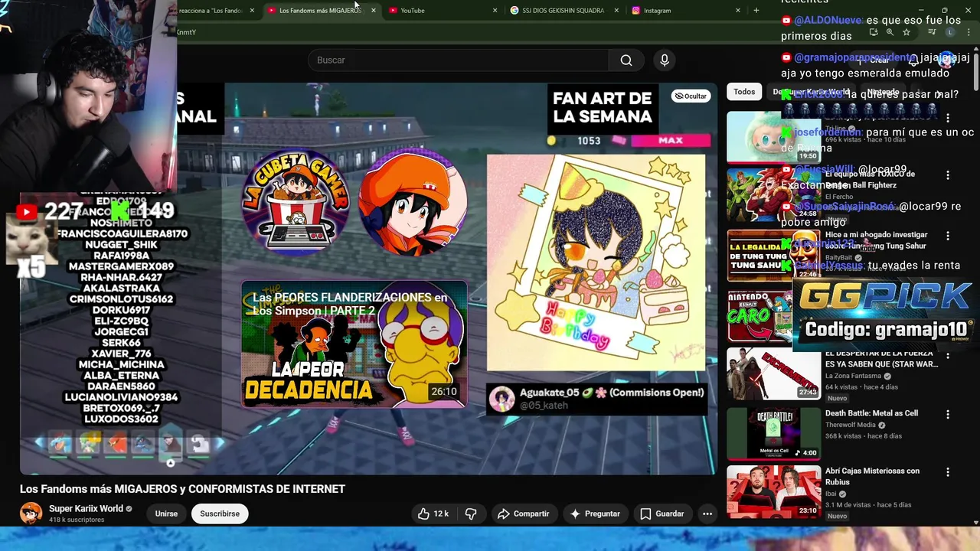
Task: Click the search magnifier button
Action: click(626, 60)
